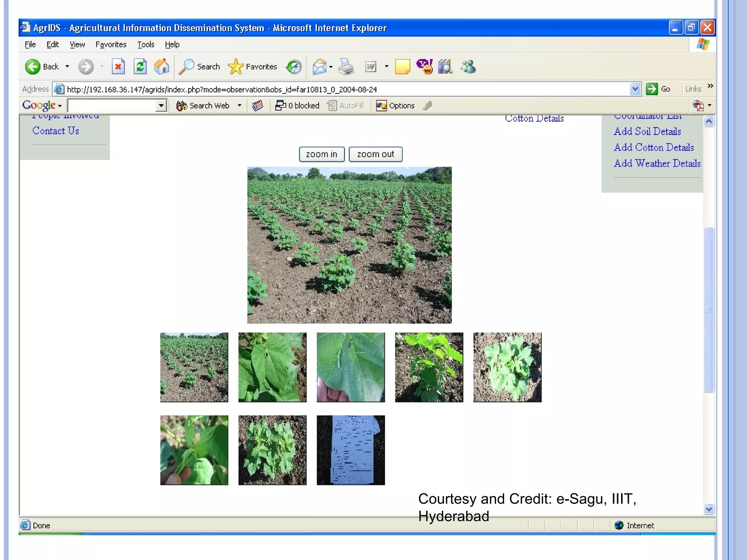The image size is (747, 560).
Task: Open the Contact Us link
Action: (56, 131)
